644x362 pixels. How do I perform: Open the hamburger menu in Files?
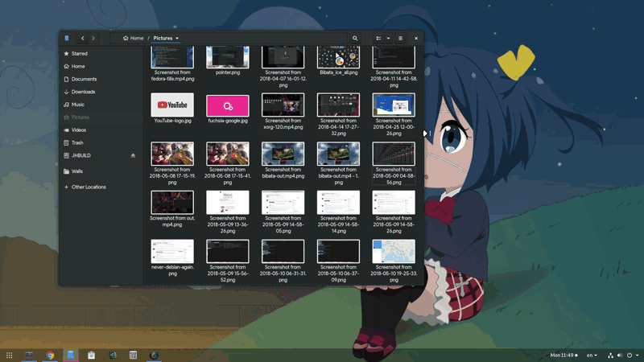(400, 38)
